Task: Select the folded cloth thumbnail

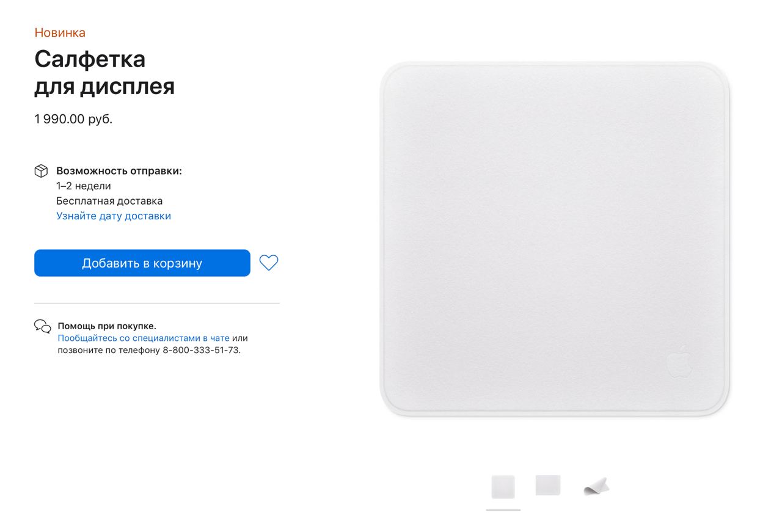Action: pyautogui.click(x=596, y=486)
